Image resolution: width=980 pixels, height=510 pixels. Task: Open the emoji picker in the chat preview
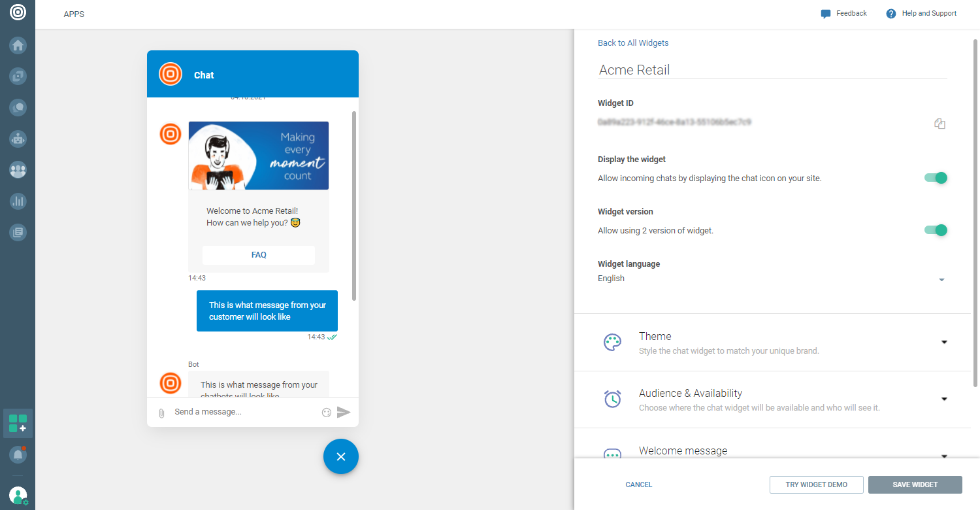click(x=327, y=413)
